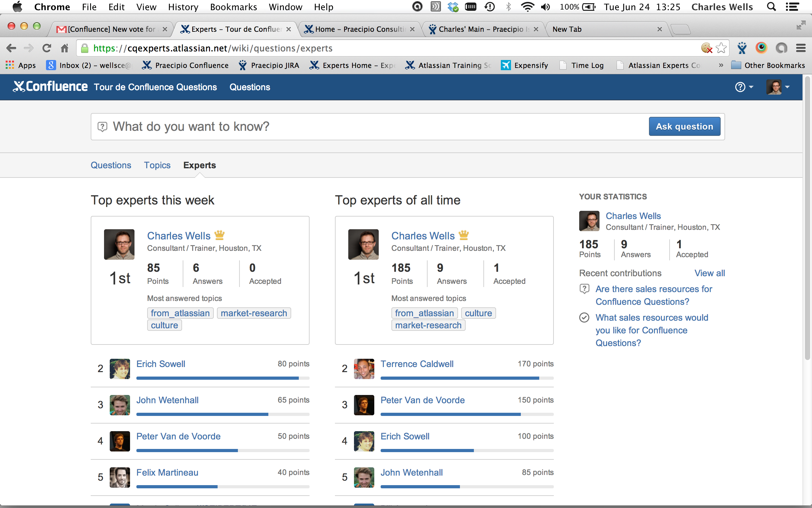The height and width of the screenshot is (508, 812).
Task: Open the Apple menu
Action: tap(17, 7)
